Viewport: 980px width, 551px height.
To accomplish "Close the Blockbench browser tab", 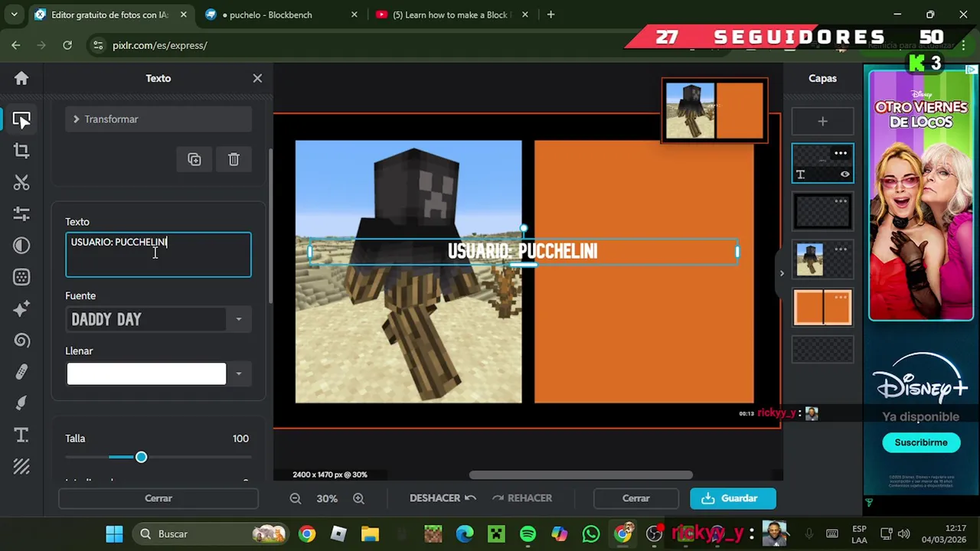I will pos(354,15).
